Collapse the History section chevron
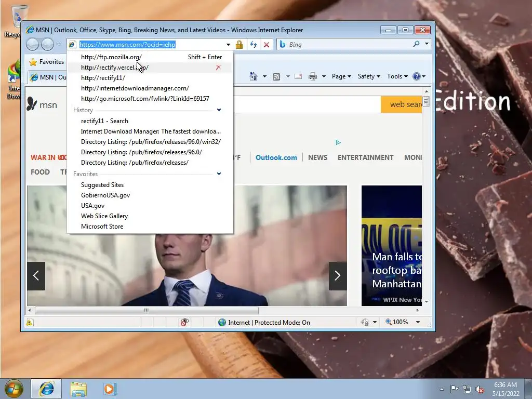Screen dimensions: 532x399 (x=219, y=110)
